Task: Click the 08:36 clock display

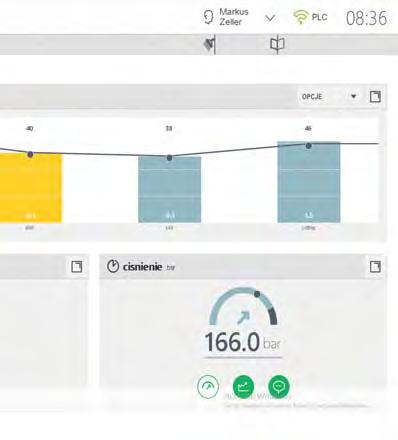Action: (366, 18)
